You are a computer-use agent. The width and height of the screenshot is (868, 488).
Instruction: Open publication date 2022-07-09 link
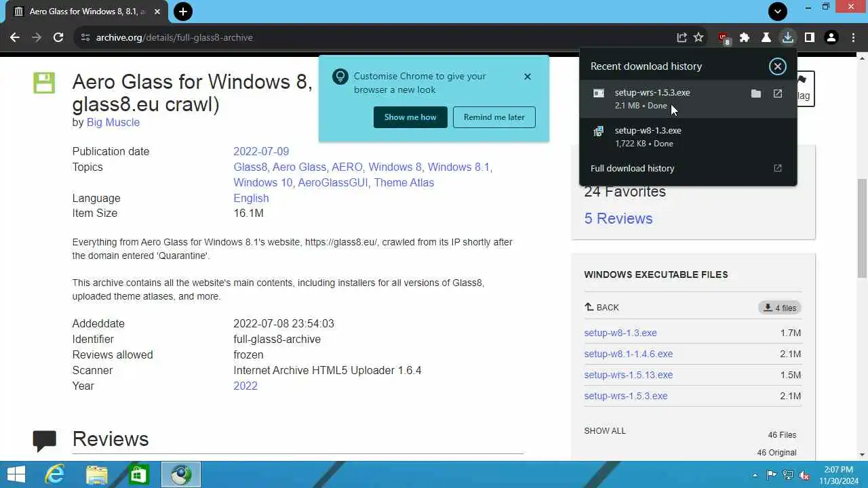261,151
